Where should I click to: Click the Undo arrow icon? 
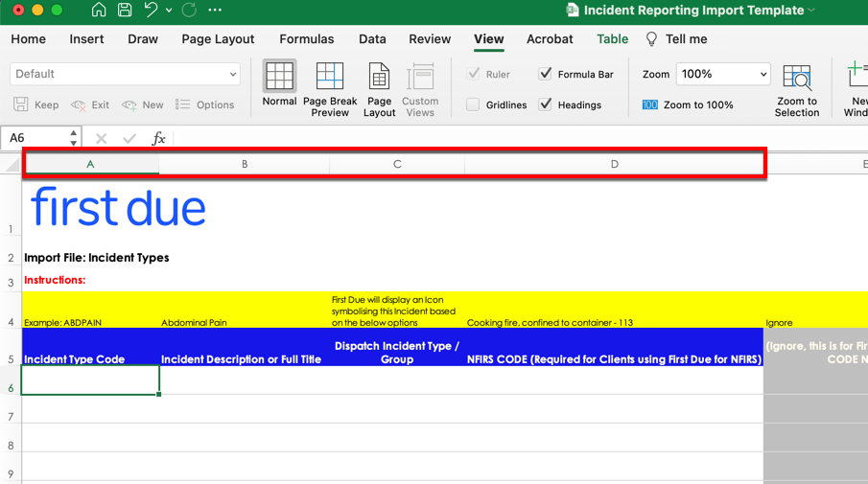coord(150,10)
